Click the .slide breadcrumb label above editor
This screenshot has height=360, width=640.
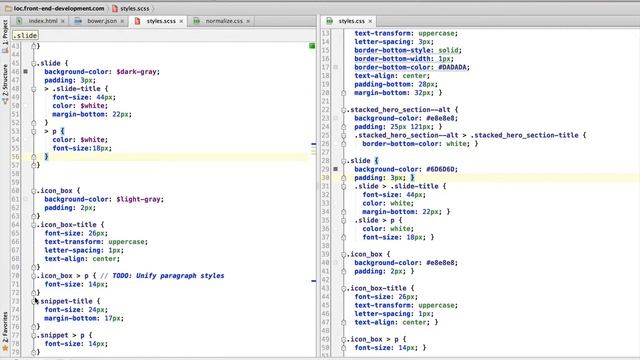click(x=25, y=36)
